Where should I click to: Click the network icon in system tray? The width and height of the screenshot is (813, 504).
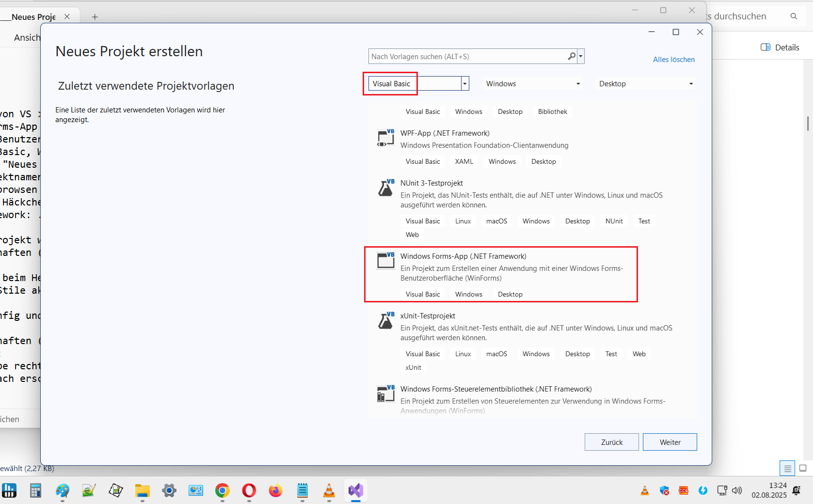coord(722,490)
